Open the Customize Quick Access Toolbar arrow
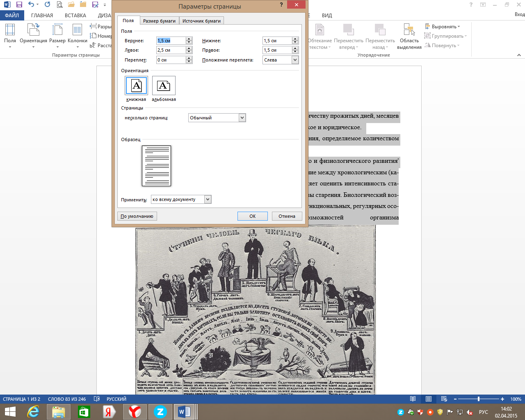This screenshot has height=420, width=525. tap(105, 5)
